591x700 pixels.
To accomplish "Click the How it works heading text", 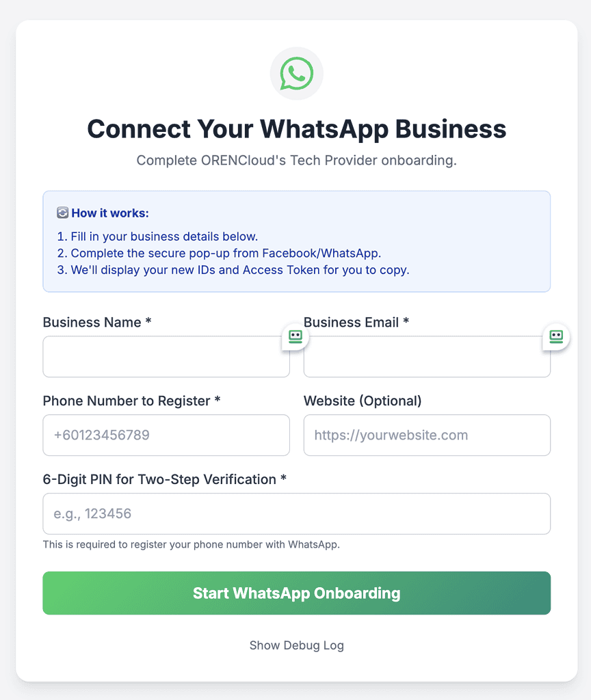I will click(110, 213).
